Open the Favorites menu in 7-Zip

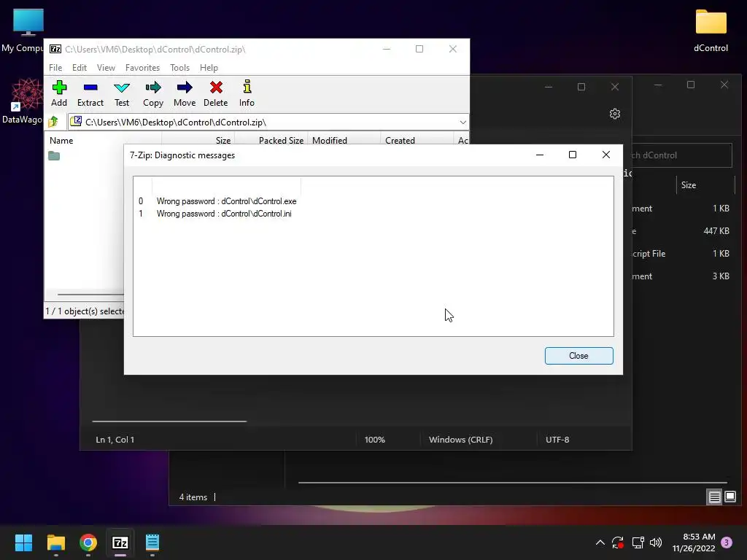[x=142, y=68]
